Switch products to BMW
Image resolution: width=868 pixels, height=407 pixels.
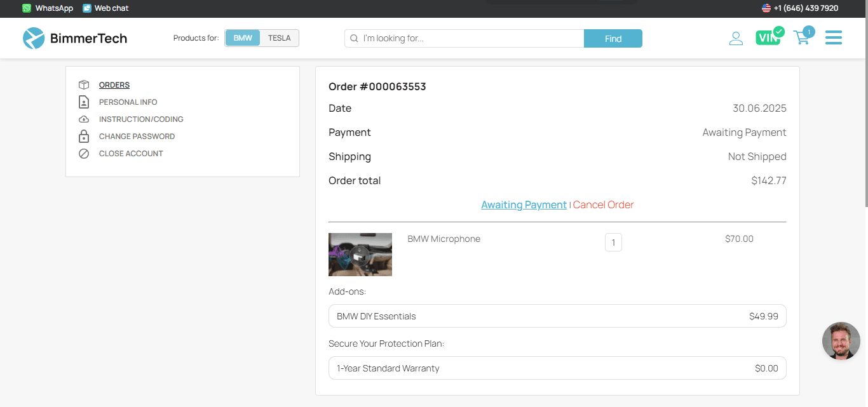(x=243, y=38)
